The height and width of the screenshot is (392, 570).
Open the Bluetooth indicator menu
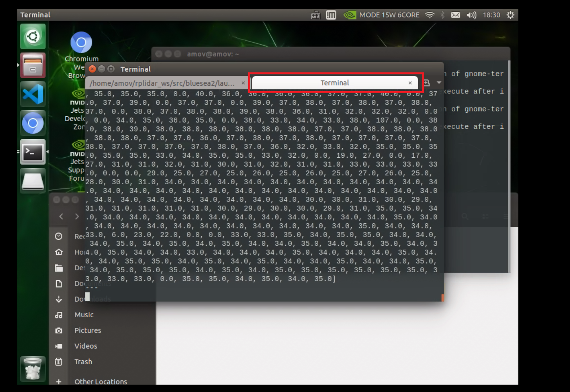[442, 15]
